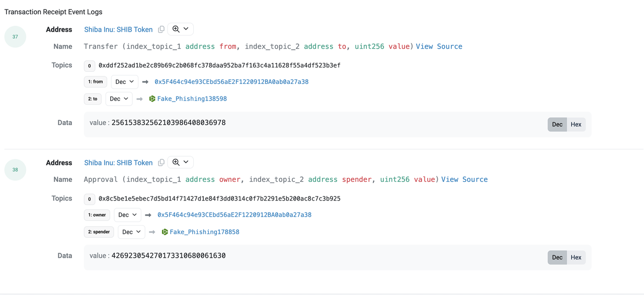Switch log 37 data value to Hex
The width and height of the screenshot is (644, 295).
[x=576, y=125]
